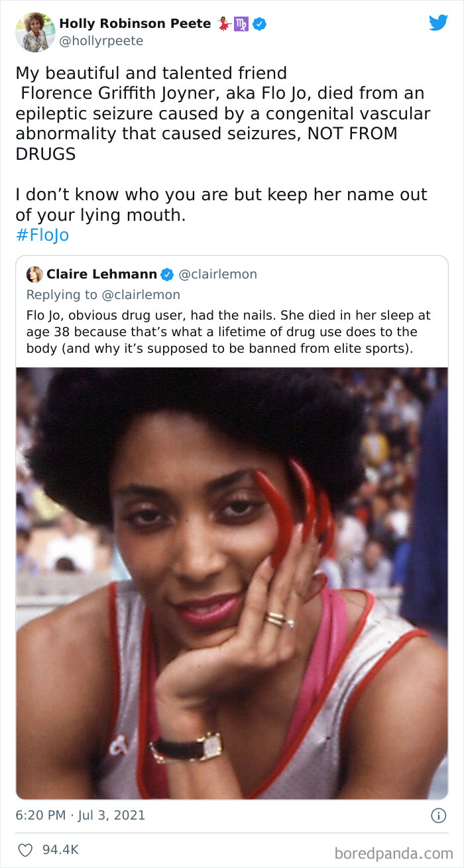The height and width of the screenshot is (868, 464).
Task: Click Holly Robinson Peete's verified badge
Action: click(x=260, y=25)
